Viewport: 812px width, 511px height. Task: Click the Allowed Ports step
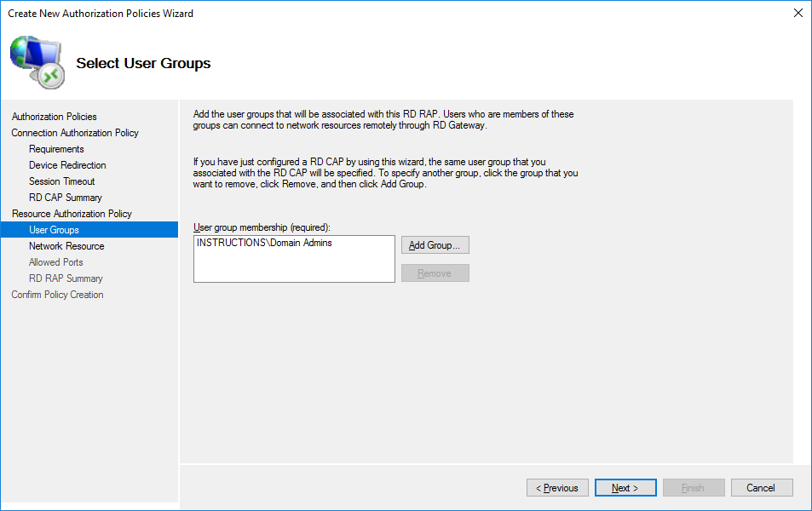56,262
